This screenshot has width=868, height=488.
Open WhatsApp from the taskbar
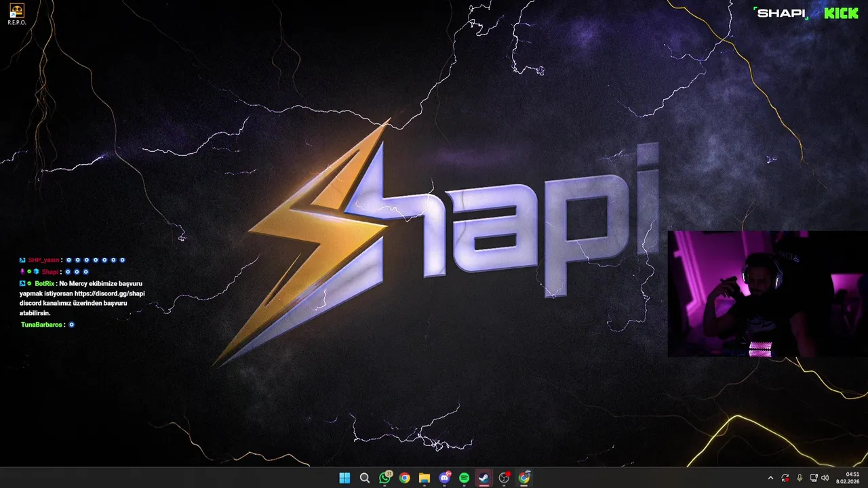(x=385, y=478)
